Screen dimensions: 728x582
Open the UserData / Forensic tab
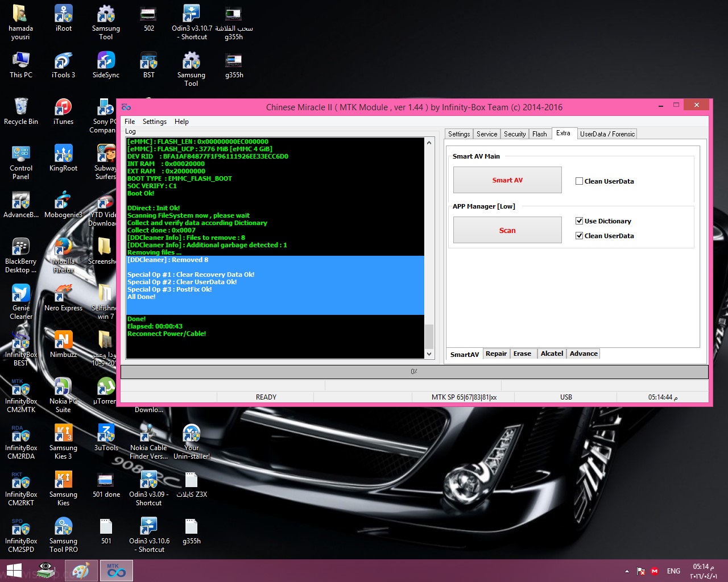coord(607,134)
